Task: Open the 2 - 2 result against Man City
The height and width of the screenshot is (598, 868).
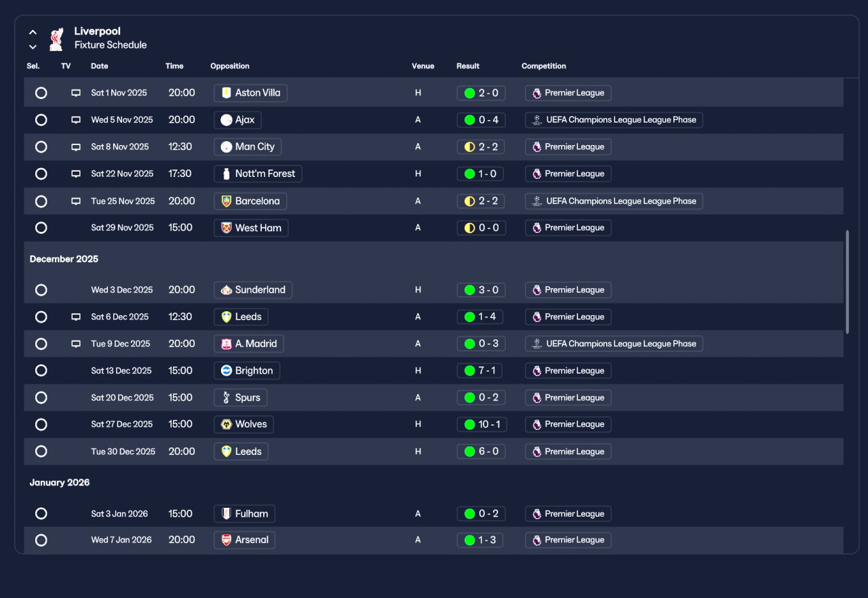Action: point(481,147)
